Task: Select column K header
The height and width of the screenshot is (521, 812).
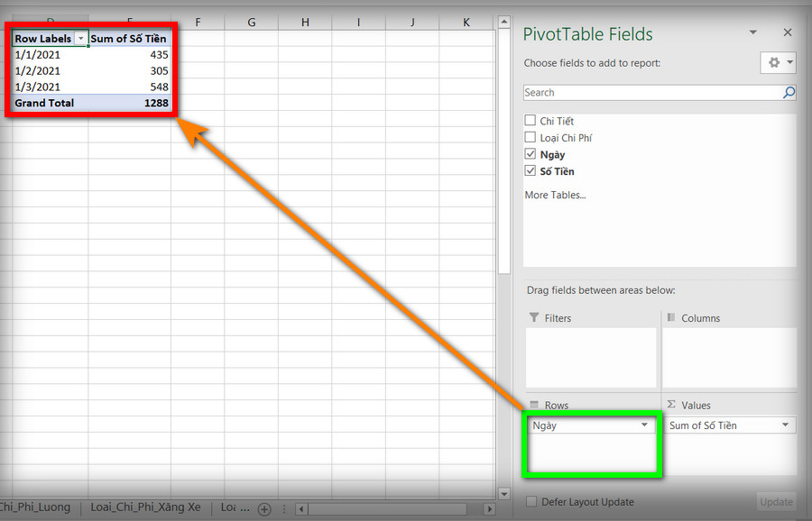Action: pyautogui.click(x=466, y=23)
